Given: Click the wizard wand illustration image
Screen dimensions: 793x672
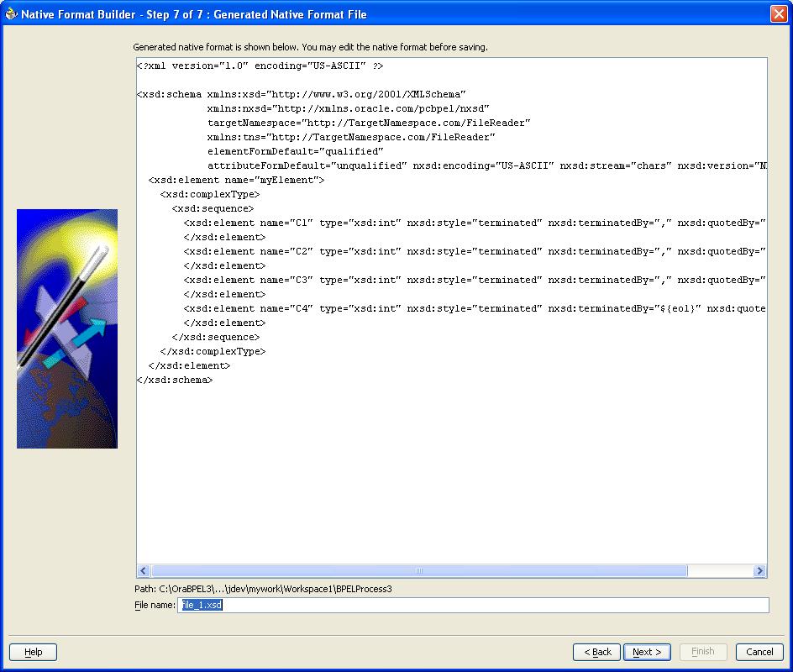Looking at the screenshot, I should (x=67, y=328).
